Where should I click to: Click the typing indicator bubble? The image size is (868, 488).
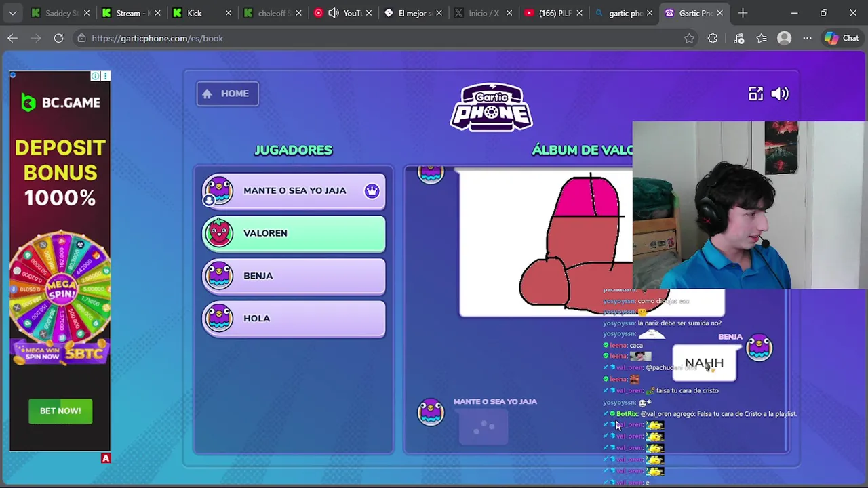pos(484,428)
